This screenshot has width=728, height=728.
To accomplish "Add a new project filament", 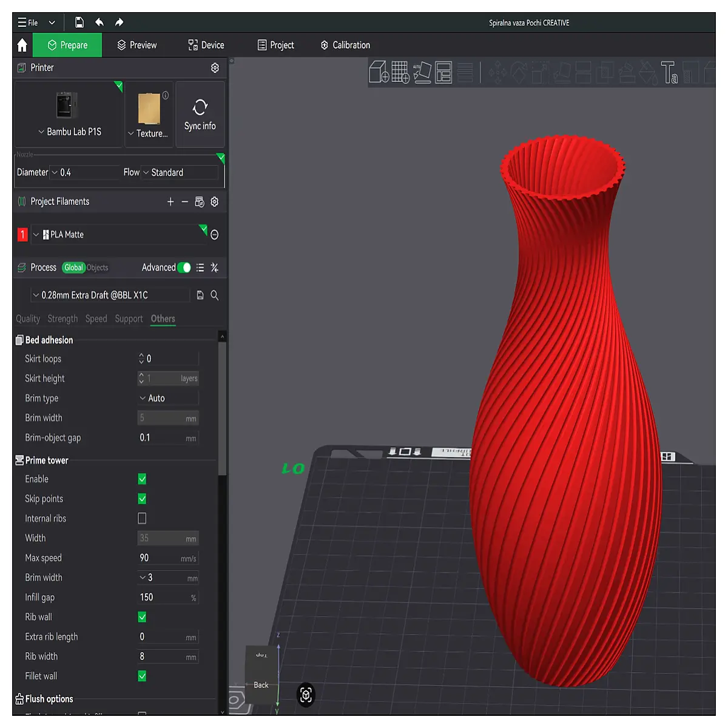I will coord(170,201).
